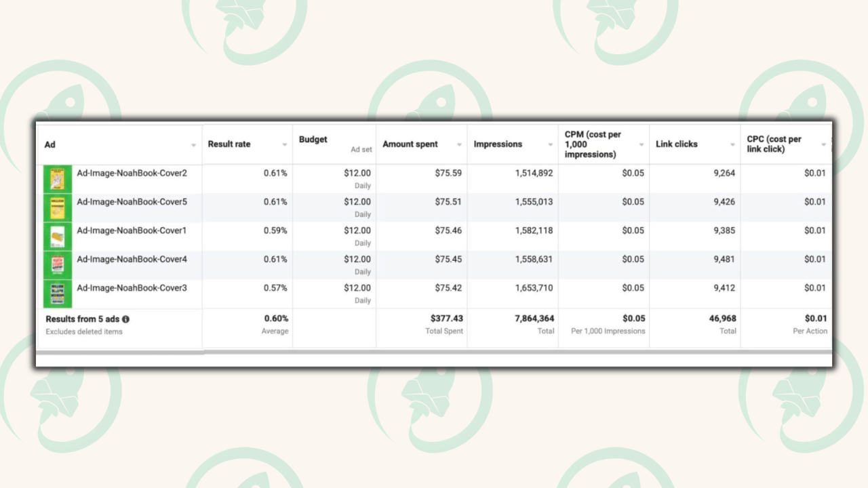The height and width of the screenshot is (488, 868).
Task: Click the $75.59 amount spent value
Action: click(x=448, y=173)
